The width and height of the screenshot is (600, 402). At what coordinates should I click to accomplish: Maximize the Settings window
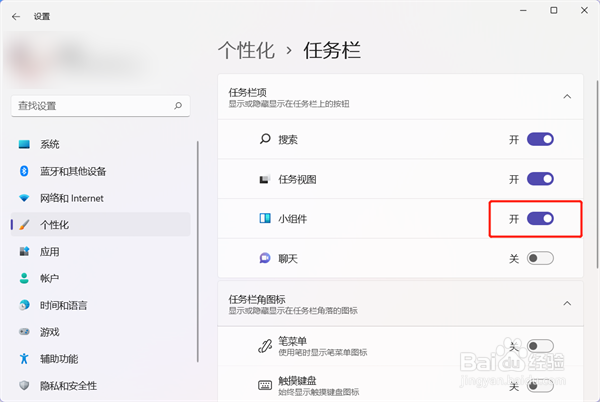[x=554, y=10]
